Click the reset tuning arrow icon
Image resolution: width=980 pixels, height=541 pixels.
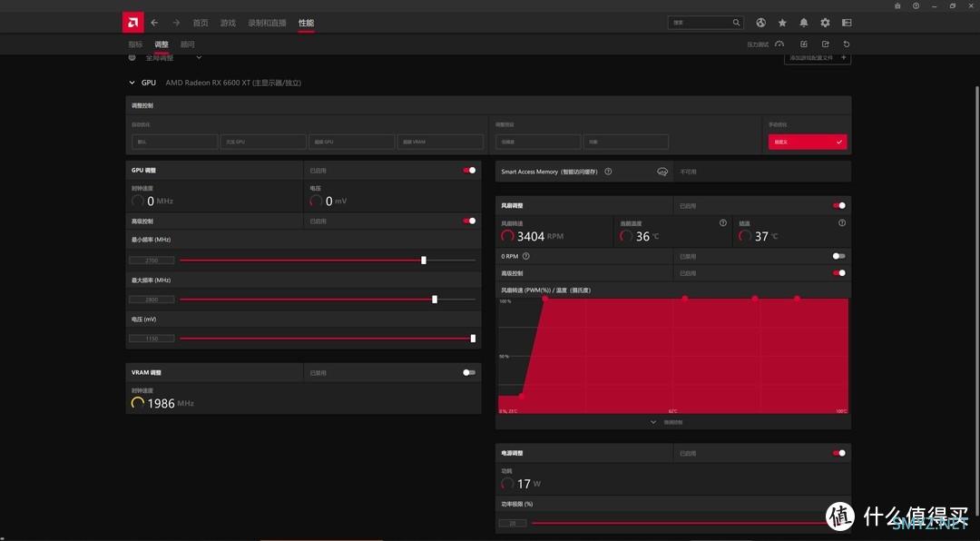(847, 44)
